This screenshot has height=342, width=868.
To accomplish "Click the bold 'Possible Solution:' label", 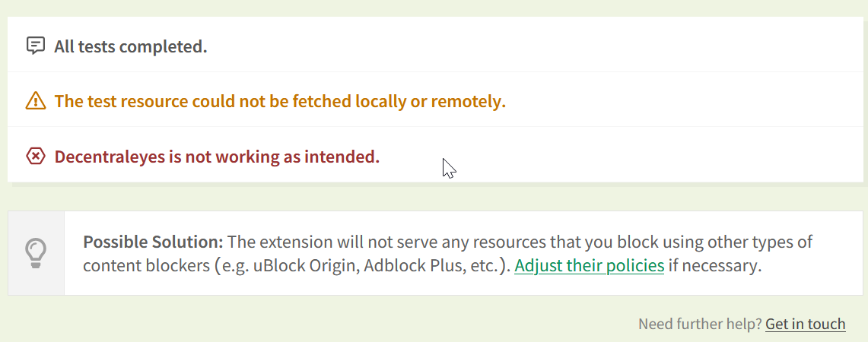I will coord(153,242).
